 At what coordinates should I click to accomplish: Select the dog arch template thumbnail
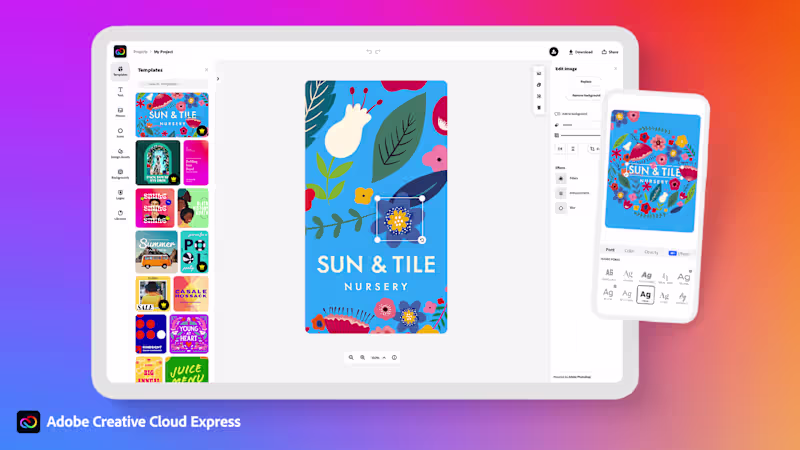pos(158,163)
